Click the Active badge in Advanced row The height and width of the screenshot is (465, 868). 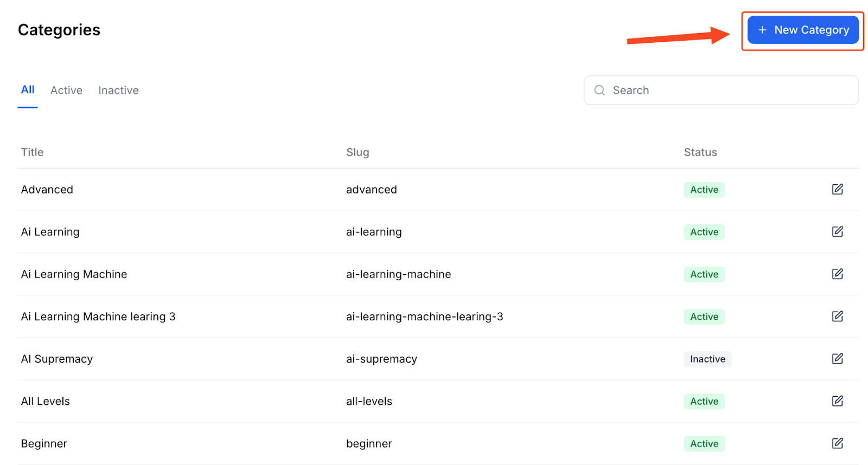coord(704,190)
